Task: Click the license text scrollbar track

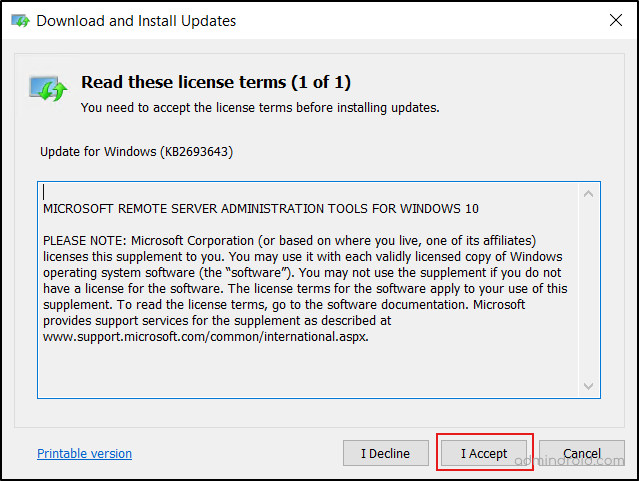Action: [589, 290]
